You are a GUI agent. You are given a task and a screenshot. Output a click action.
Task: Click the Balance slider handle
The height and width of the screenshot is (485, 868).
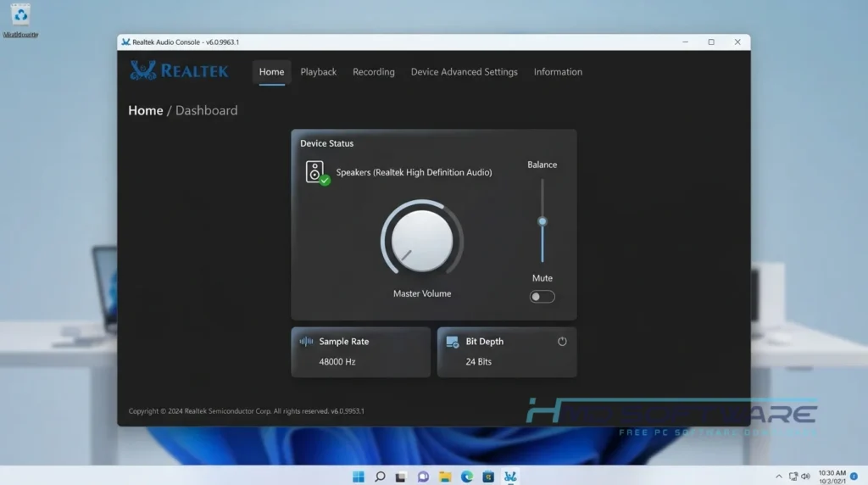pos(542,221)
